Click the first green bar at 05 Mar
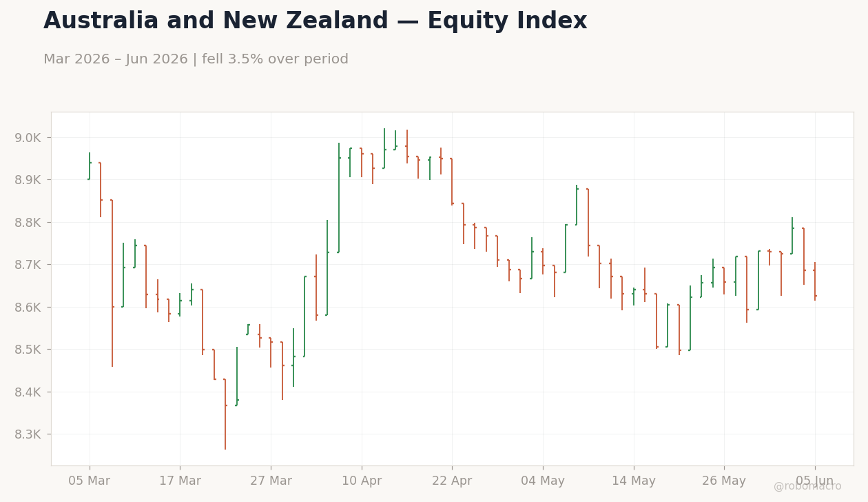This screenshot has width=868, height=502. [89, 166]
